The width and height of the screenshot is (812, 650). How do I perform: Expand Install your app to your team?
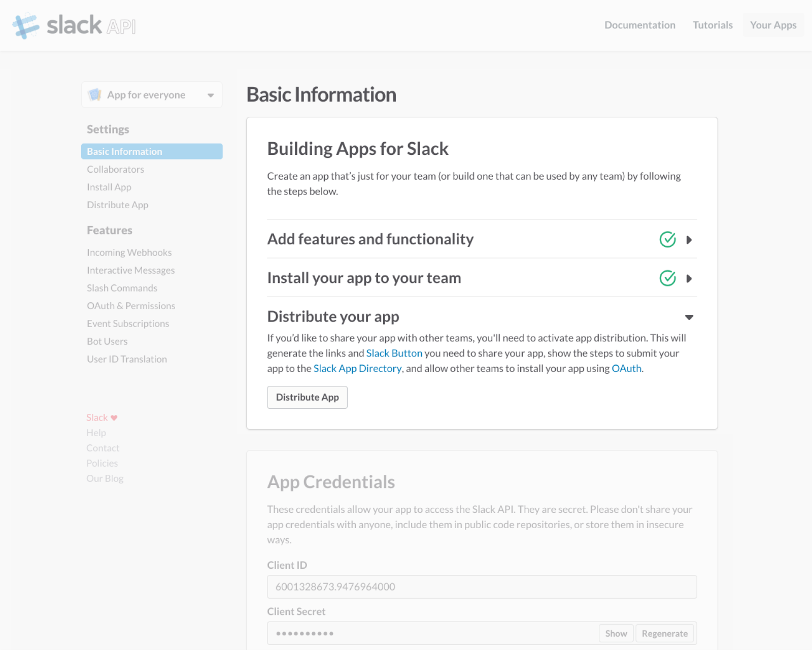(689, 278)
